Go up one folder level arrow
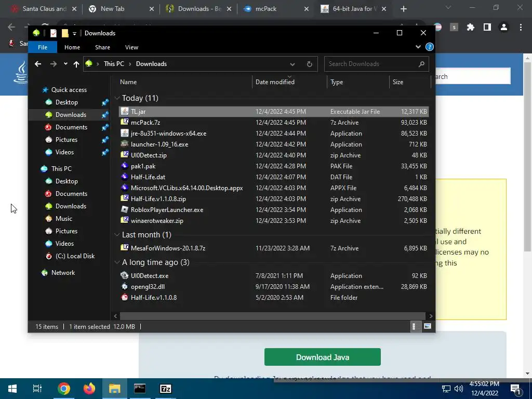Image resolution: width=532 pixels, height=399 pixels. point(76,64)
